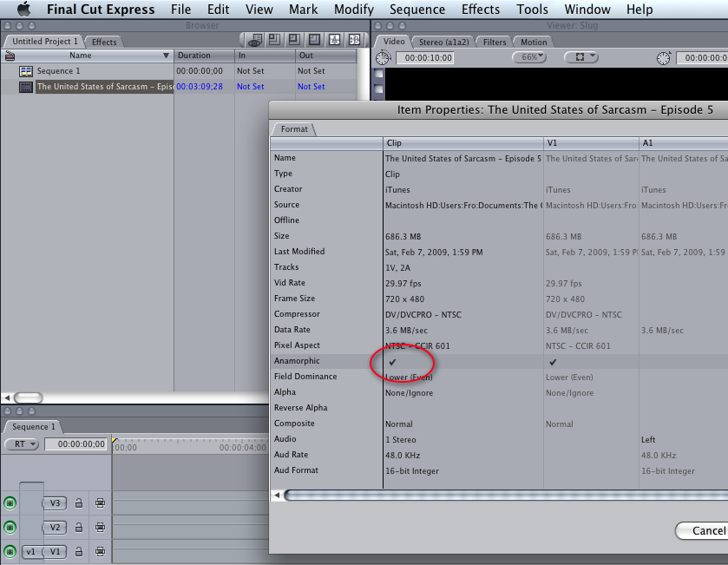
Task: Click the uppercase V1 destination track button
Action: tap(55, 551)
